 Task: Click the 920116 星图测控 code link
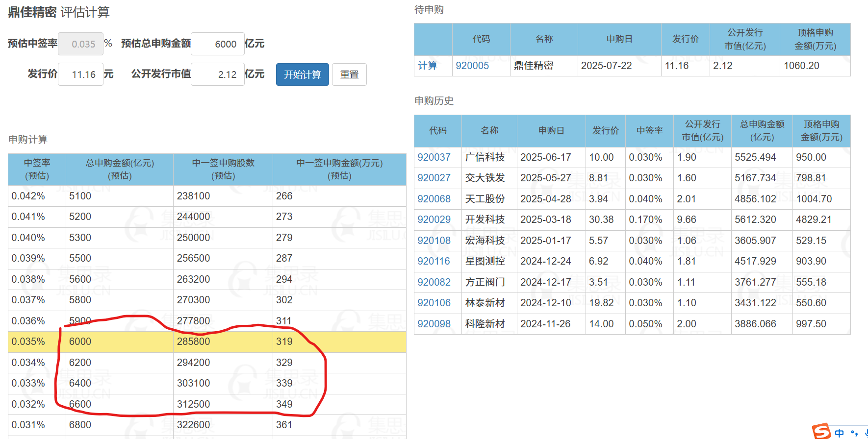[434, 261]
